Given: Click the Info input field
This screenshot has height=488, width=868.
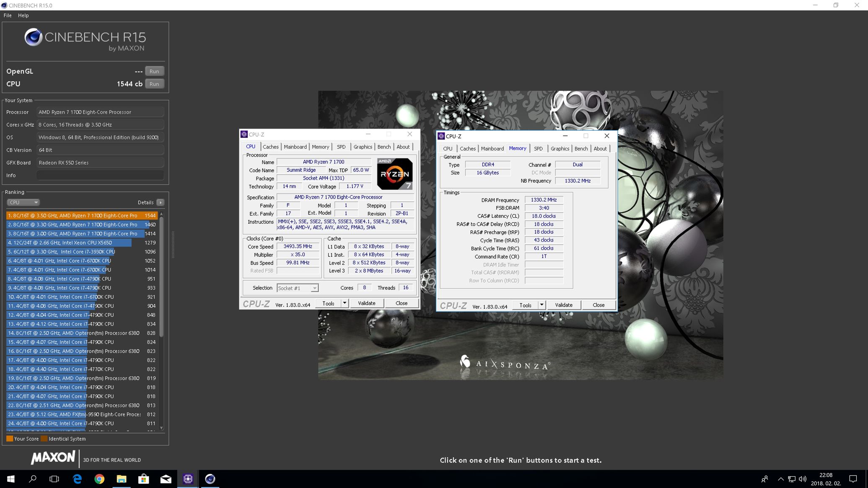Looking at the screenshot, I should pos(100,175).
